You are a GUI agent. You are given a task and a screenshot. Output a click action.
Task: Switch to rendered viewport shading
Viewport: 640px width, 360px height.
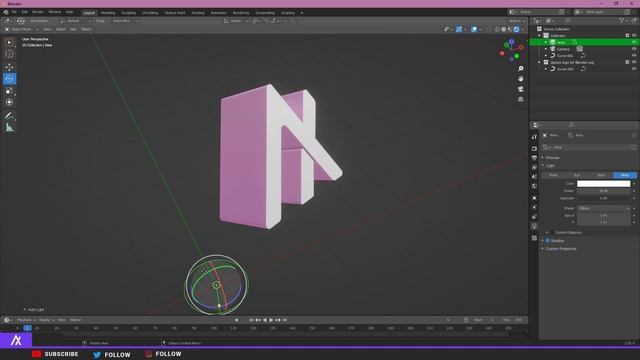[x=516, y=29]
